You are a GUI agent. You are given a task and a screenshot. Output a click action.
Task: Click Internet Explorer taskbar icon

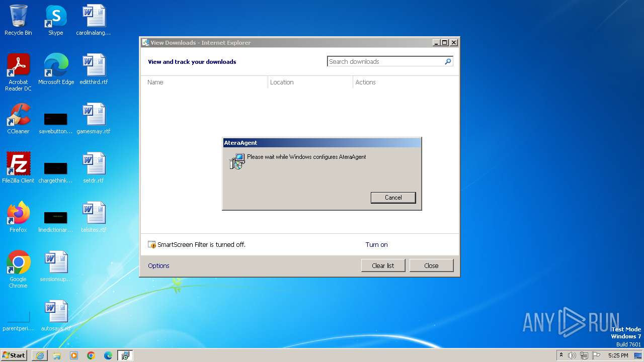[x=40, y=355]
